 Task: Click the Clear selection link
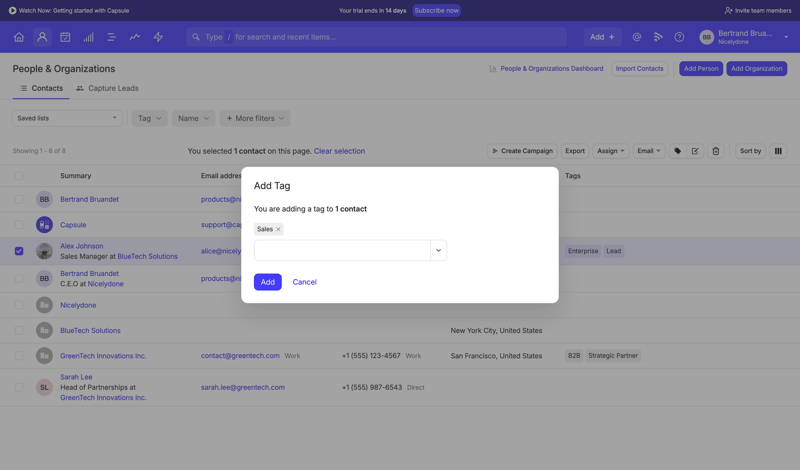(x=339, y=151)
